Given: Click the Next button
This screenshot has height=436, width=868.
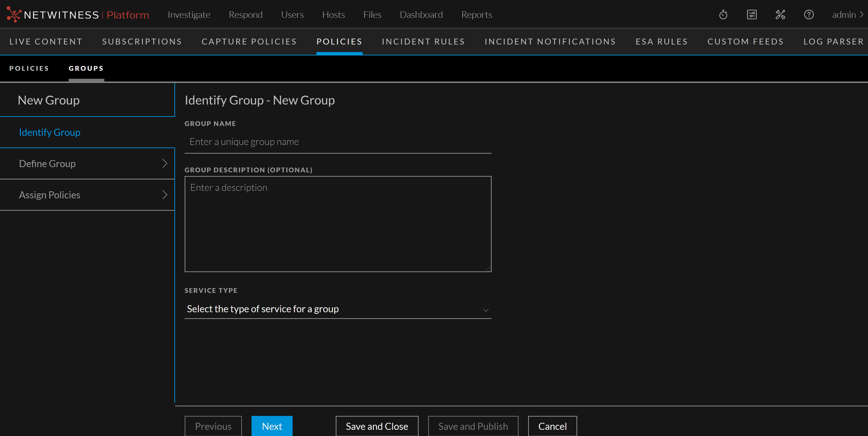Looking at the screenshot, I should point(272,426).
